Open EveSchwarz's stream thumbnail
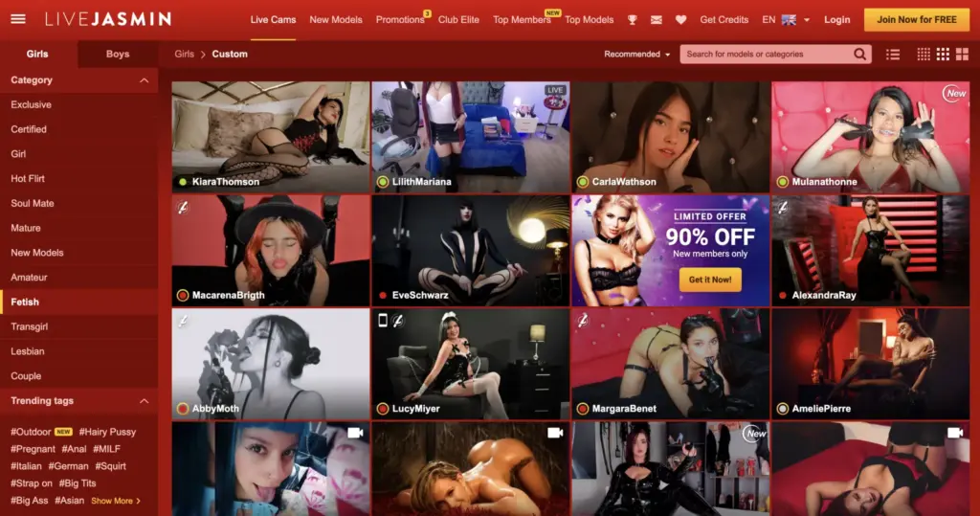980x516 pixels. pos(471,251)
